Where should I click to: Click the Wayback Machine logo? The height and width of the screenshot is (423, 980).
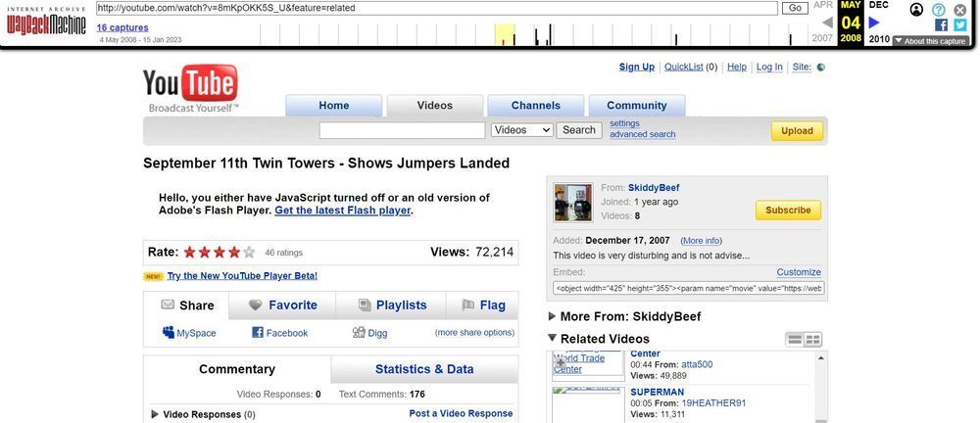pos(46,23)
